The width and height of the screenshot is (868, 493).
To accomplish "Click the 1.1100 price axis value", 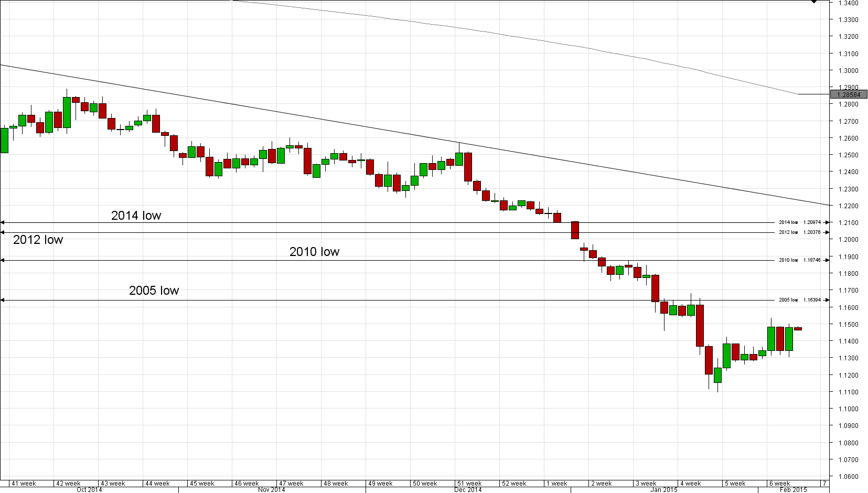I will point(848,392).
